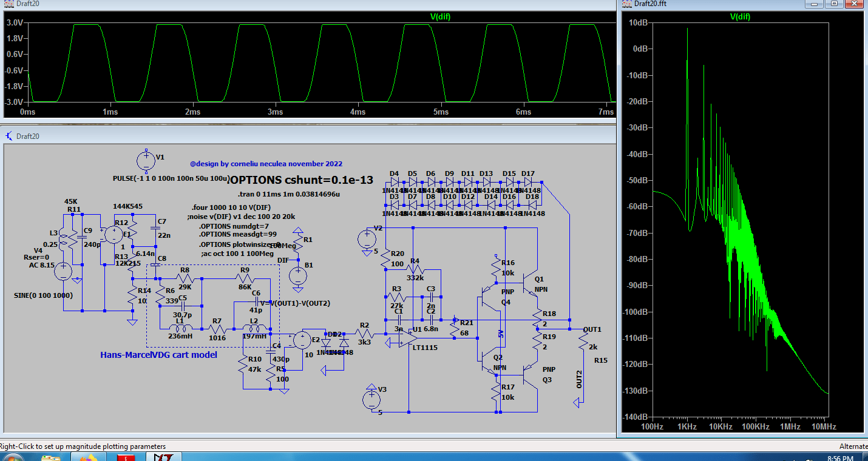Viewport: 868px width, 461px height.
Task: Click the design by corneliu neculea comment
Action: [x=266, y=164]
